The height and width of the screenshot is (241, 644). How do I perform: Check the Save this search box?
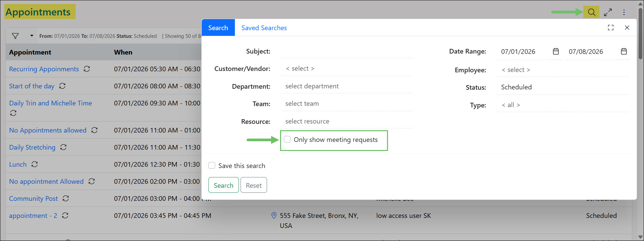click(x=212, y=165)
